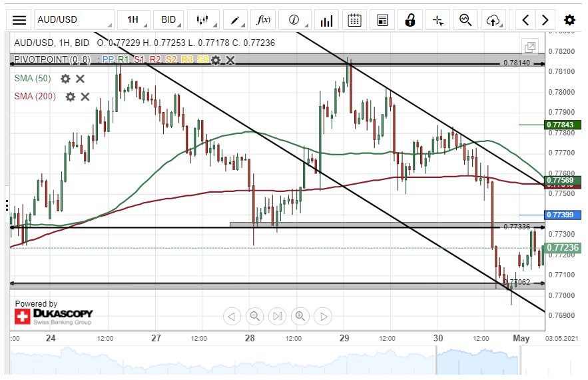The height and width of the screenshot is (380, 588).
Task: Go forward with the right chevron
Action: 545,20
